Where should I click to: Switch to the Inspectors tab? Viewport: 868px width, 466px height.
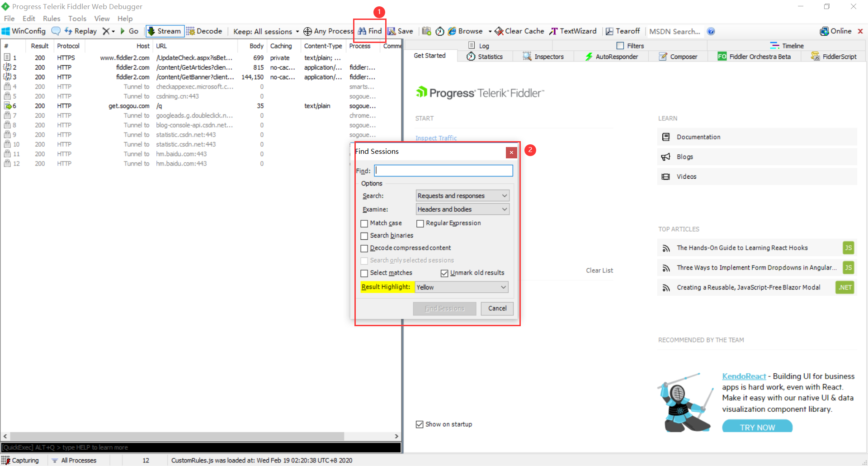click(543, 57)
